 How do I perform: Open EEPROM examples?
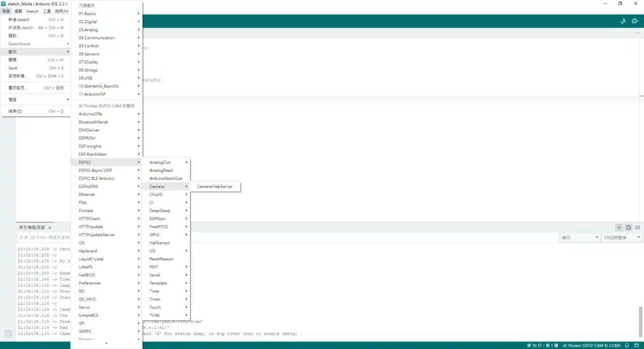(107, 138)
